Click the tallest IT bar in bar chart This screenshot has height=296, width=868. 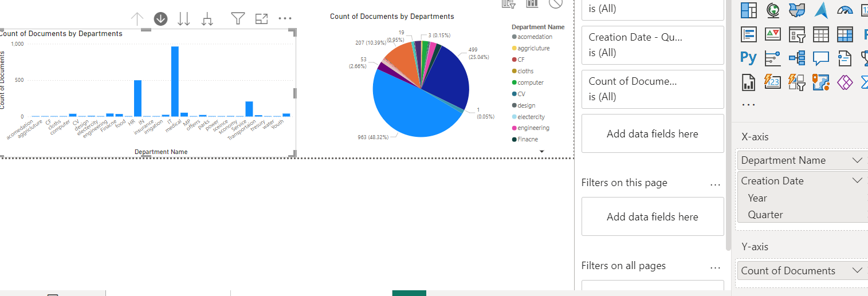pos(175,81)
